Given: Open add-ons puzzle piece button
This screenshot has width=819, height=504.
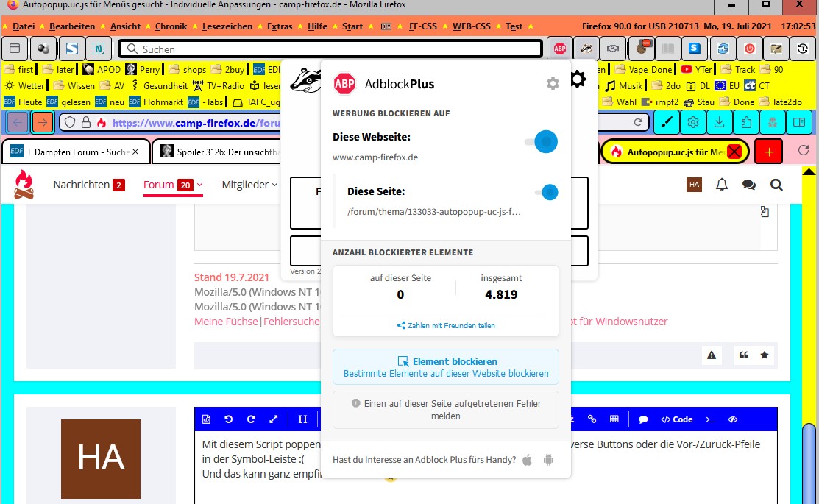Looking at the screenshot, I should coord(746,123).
